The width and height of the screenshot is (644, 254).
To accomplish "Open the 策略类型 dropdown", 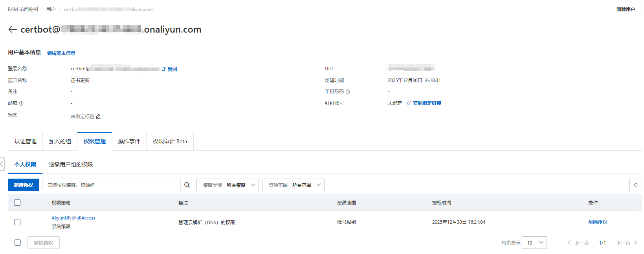I will pos(228,185).
